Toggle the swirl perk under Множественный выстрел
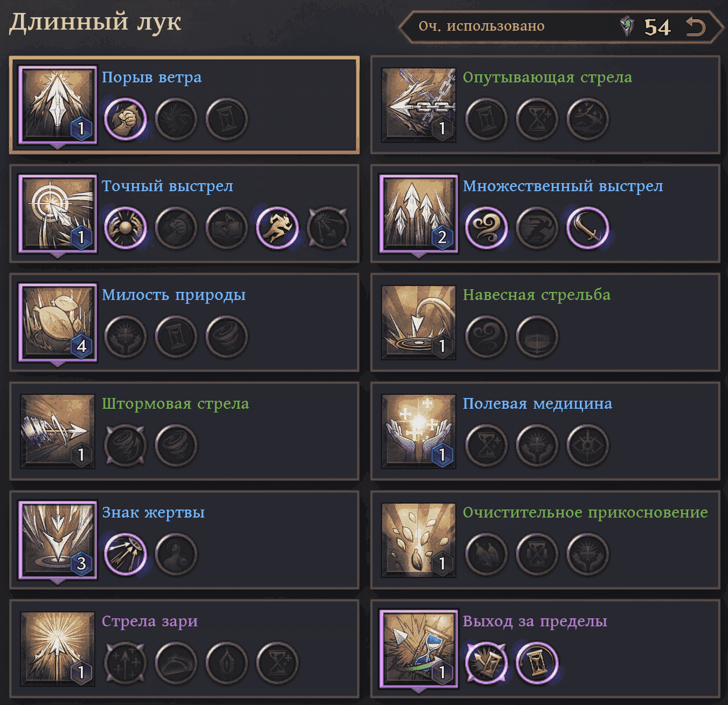This screenshot has height=705, width=728. coord(486,228)
